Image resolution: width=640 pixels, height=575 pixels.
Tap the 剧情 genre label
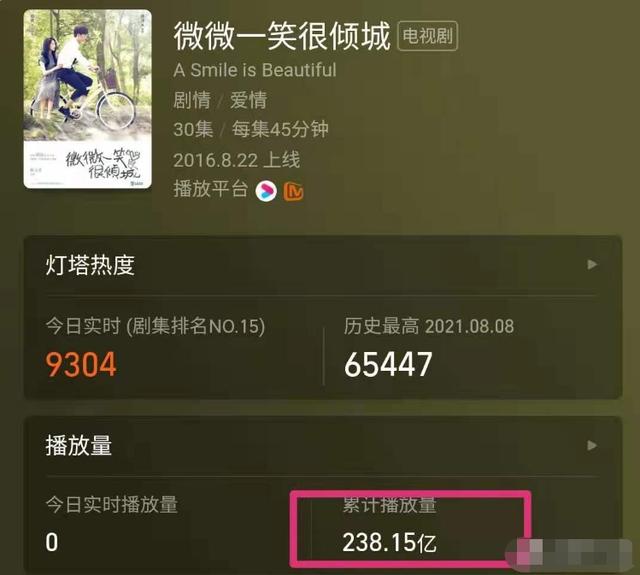pyautogui.click(x=192, y=100)
